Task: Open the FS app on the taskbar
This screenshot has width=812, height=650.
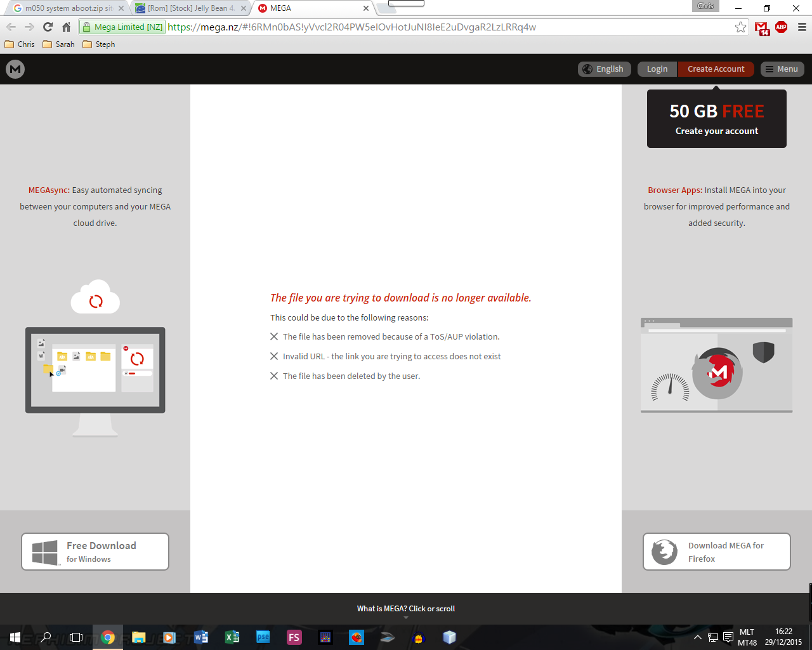Action: coord(294,637)
